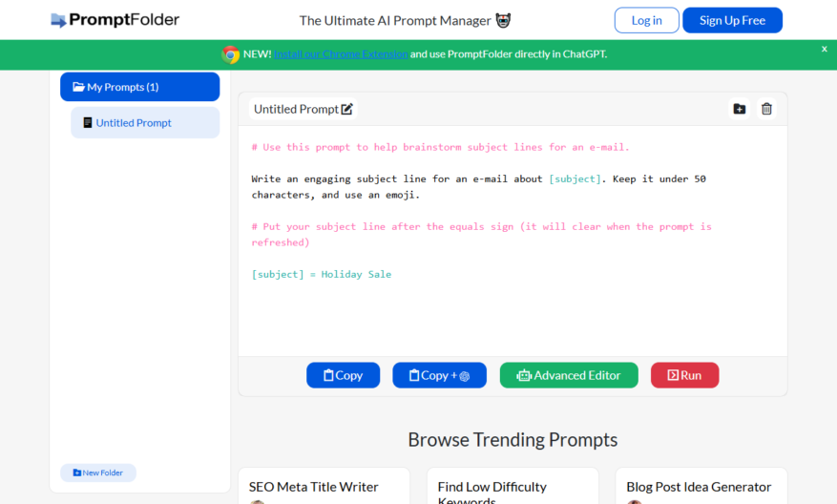Select Untitled Prompt in the sidebar

click(145, 123)
